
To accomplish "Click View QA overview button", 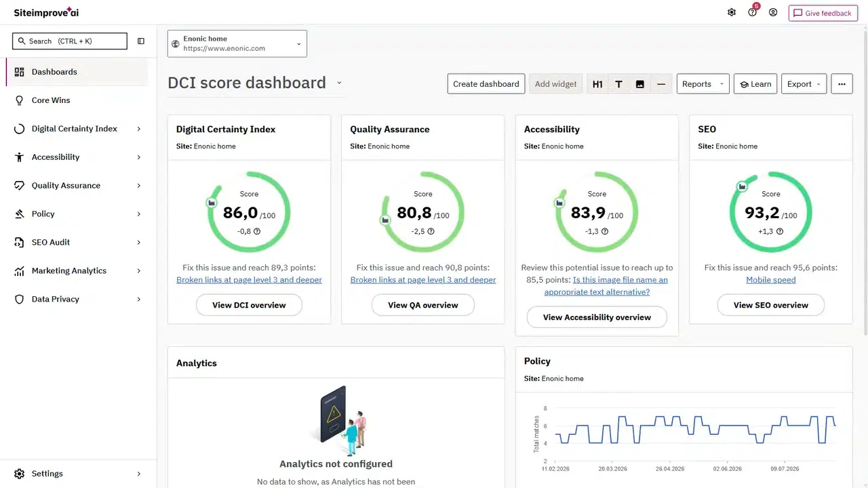I will pos(423,305).
